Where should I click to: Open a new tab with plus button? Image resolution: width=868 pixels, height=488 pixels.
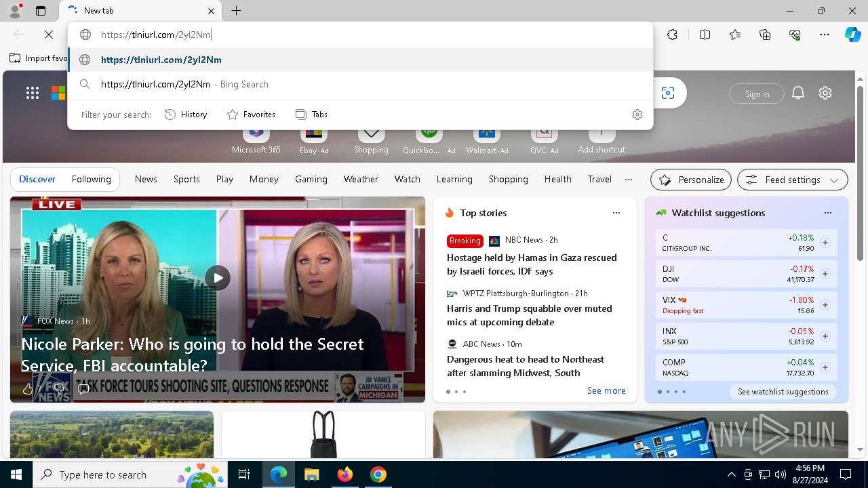click(x=236, y=11)
